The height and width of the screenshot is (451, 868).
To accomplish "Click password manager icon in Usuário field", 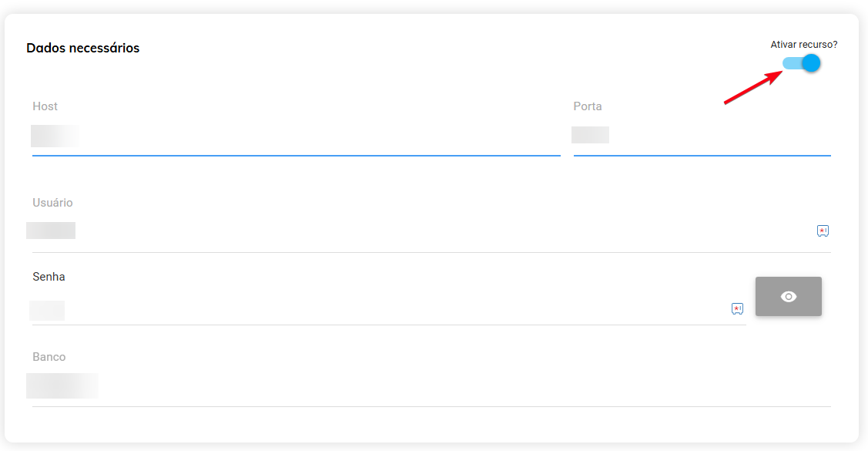I will (823, 231).
